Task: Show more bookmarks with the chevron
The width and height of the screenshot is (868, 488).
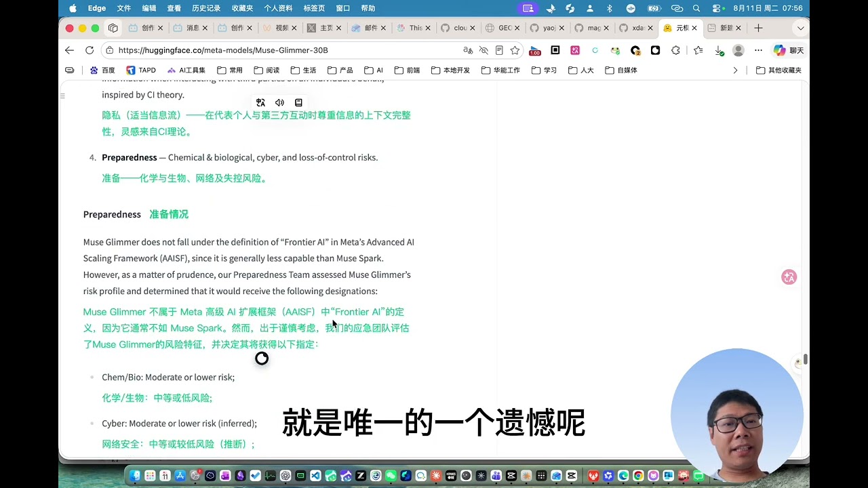Action: click(735, 70)
